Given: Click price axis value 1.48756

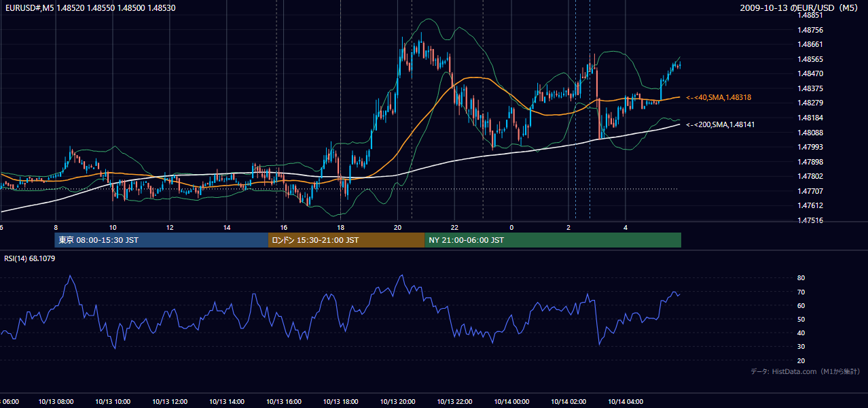Looking at the screenshot, I should tap(810, 30).
